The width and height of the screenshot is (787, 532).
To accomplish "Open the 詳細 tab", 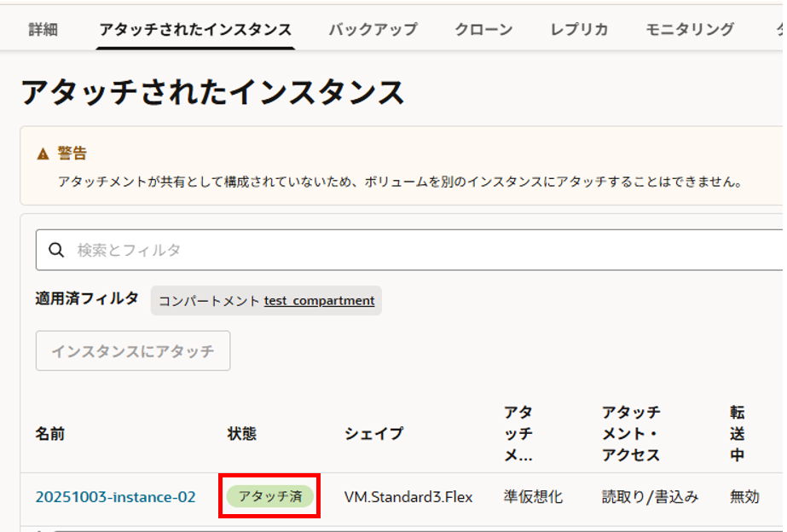I will pyautogui.click(x=43, y=29).
